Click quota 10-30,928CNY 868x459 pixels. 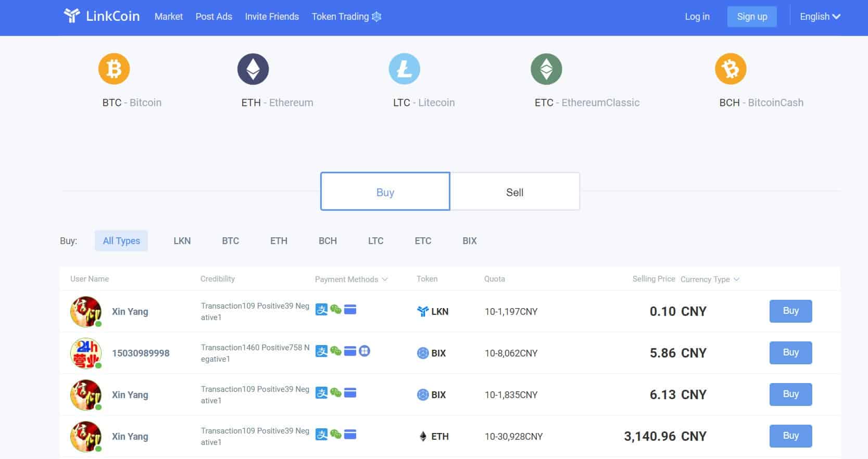pos(513,436)
